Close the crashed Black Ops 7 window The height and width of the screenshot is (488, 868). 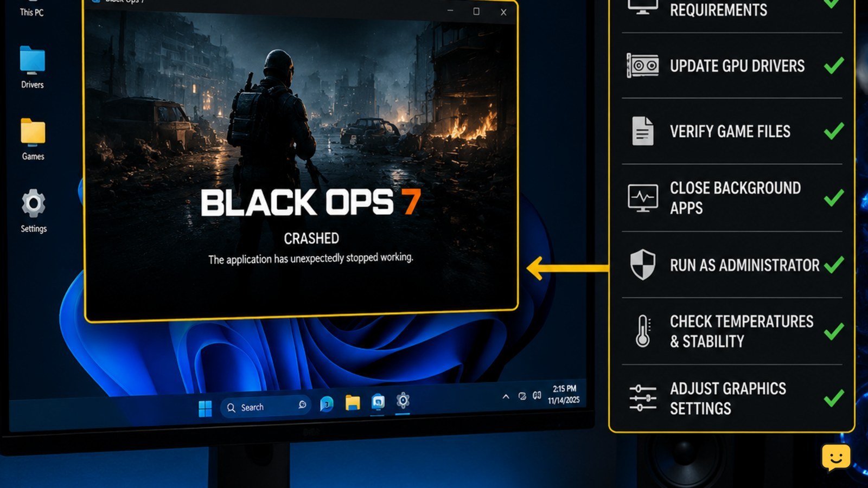tap(503, 12)
